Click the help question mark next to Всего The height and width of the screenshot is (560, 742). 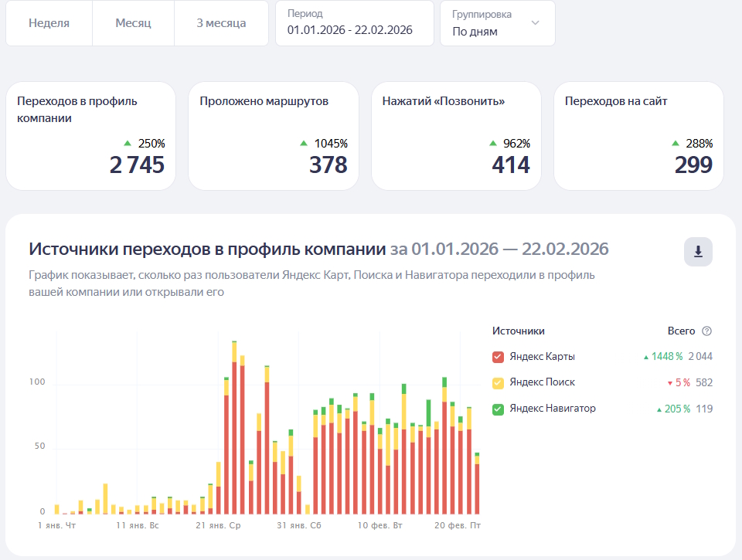pyautogui.click(x=706, y=331)
